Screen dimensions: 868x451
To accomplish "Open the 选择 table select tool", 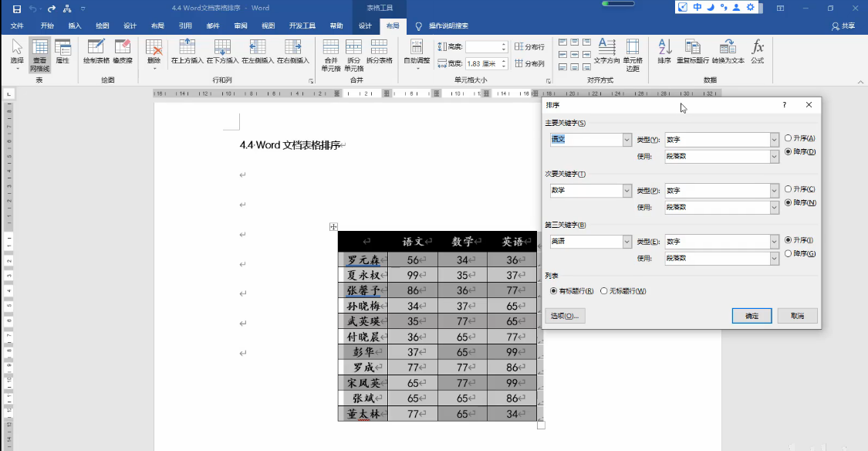I will pyautogui.click(x=17, y=55).
